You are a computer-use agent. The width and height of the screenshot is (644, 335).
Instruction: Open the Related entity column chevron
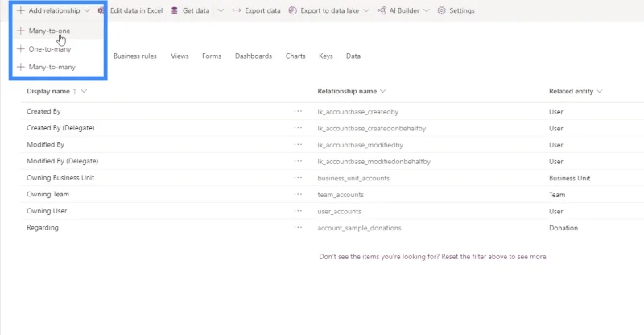tap(599, 91)
